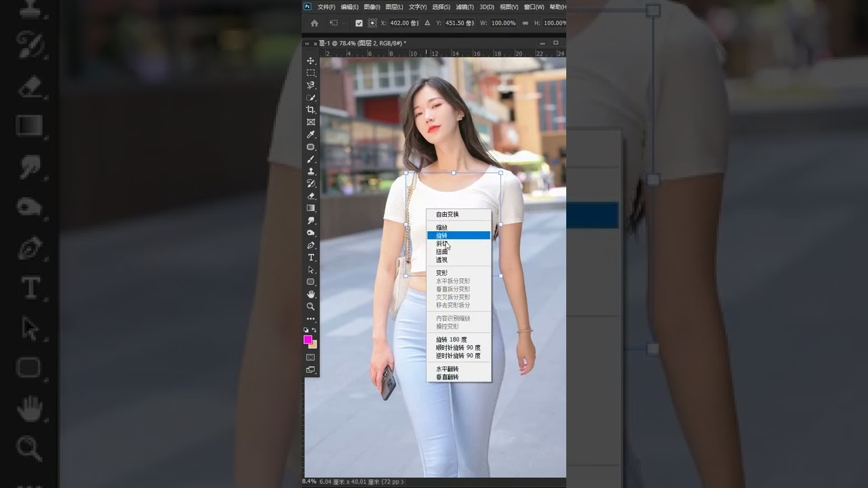Open the 窗口(W) menu
The height and width of the screenshot is (488, 868).
[534, 7]
